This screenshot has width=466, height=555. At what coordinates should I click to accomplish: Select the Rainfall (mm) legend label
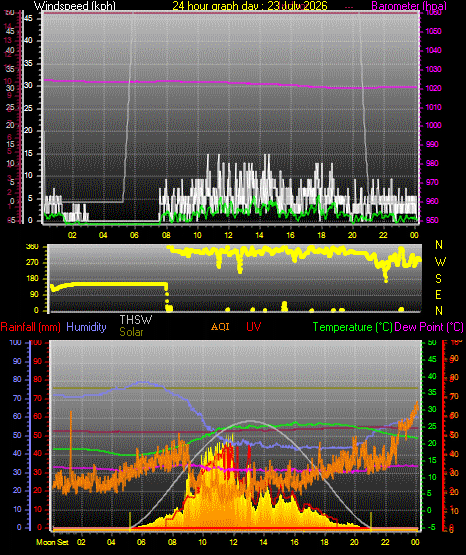point(30,327)
